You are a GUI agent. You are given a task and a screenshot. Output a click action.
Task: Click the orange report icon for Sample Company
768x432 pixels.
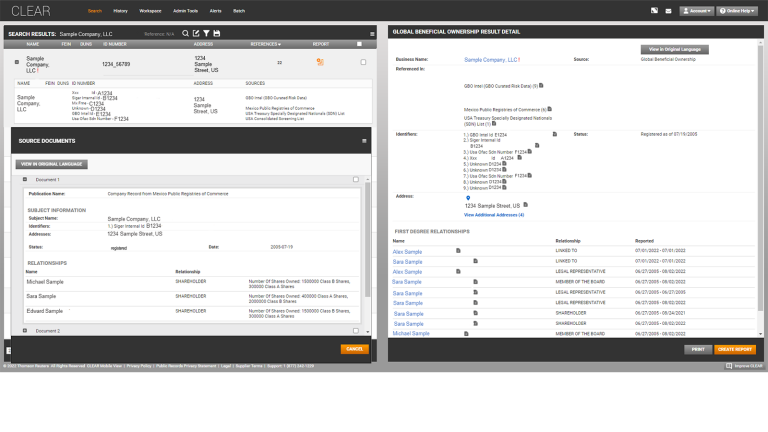click(320, 62)
